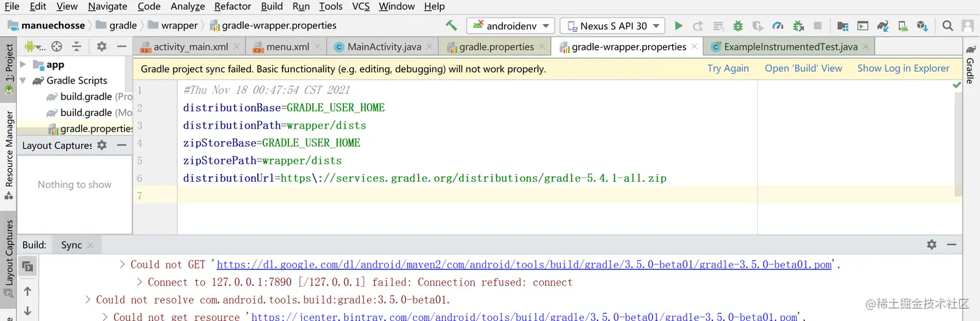Close the Sync tab in Build panel

(x=90, y=245)
